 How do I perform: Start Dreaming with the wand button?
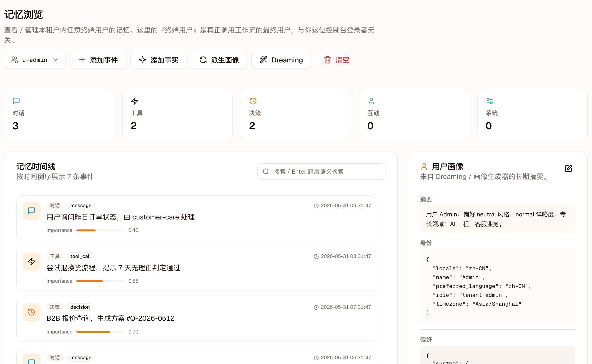point(281,60)
